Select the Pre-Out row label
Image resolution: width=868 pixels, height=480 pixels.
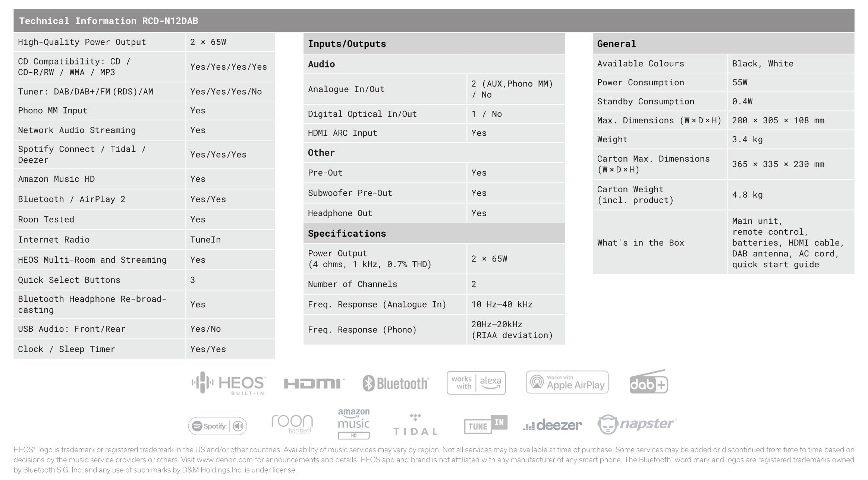click(325, 173)
